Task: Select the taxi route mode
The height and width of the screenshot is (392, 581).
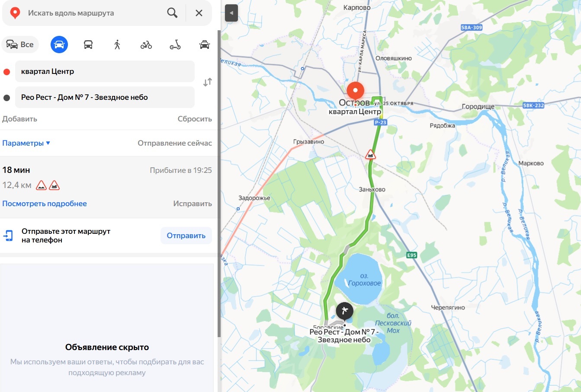Action: (204, 45)
